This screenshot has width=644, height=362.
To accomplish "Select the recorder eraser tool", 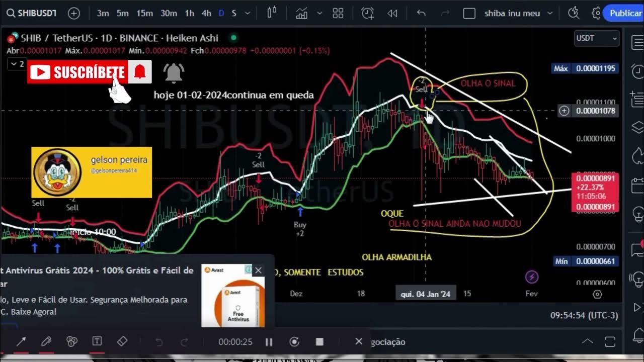I will coord(122,342).
